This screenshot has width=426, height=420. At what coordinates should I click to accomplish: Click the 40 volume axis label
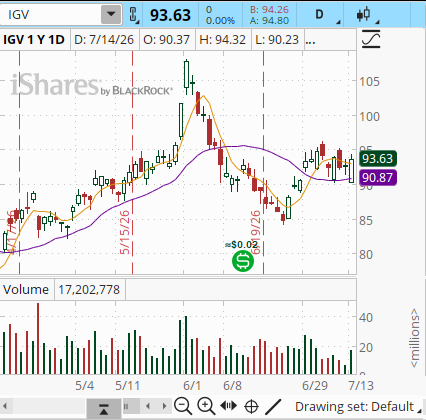click(x=366, y=317)
